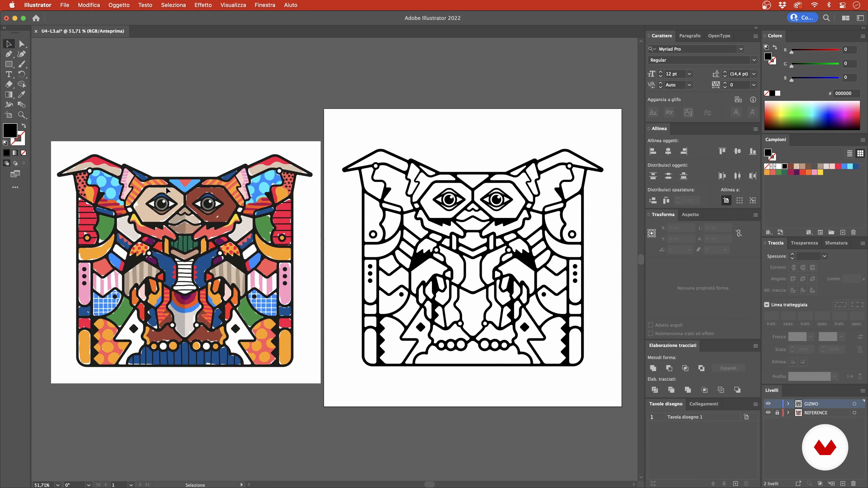The width and height of the screenshot is (868, 488).
Task: Switch swatches panel to thumbnail view
Action: click(860, 154)
